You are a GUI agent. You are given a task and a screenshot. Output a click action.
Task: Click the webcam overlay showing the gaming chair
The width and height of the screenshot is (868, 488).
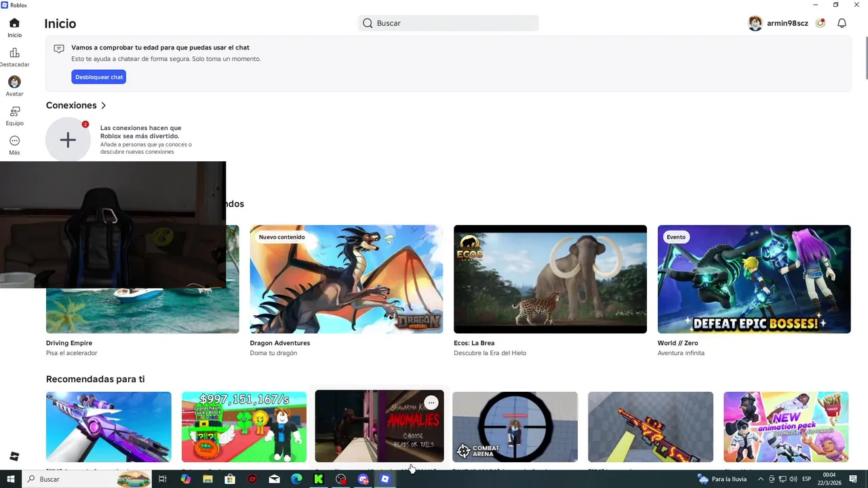[113, 224]
